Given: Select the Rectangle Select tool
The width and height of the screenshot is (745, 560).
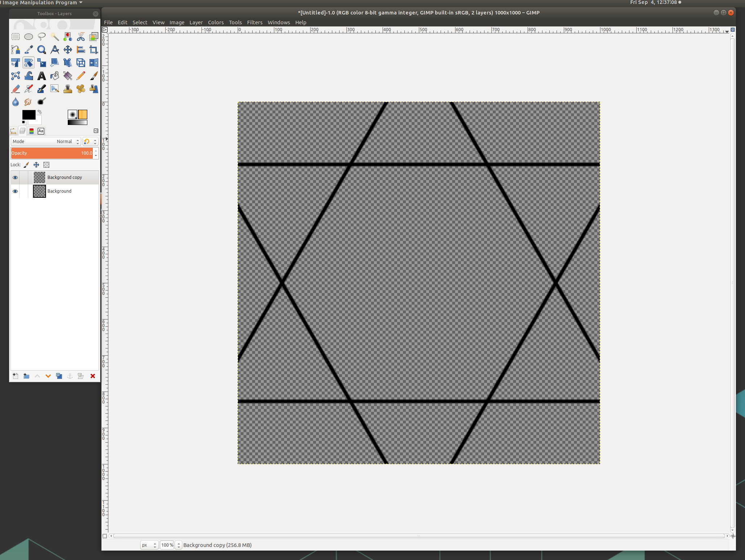Looking at the screenshot, I should tap(15, 37).
